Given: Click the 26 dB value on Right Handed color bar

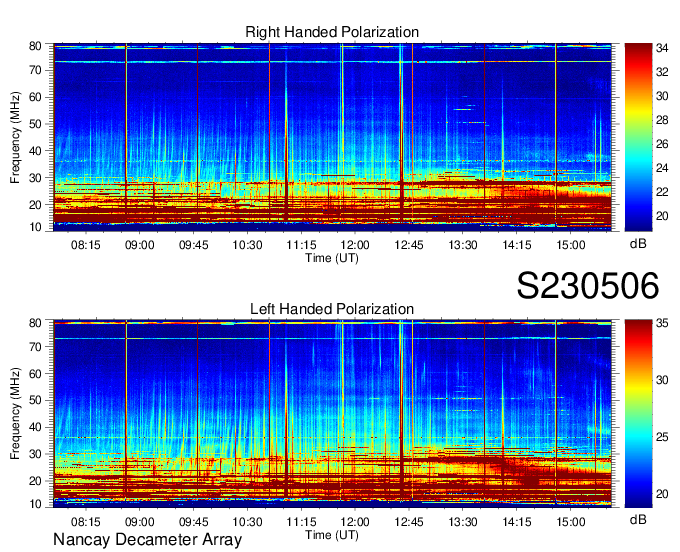Looking at the screenshot, I should pyautogui.click(x=662, y=144).
